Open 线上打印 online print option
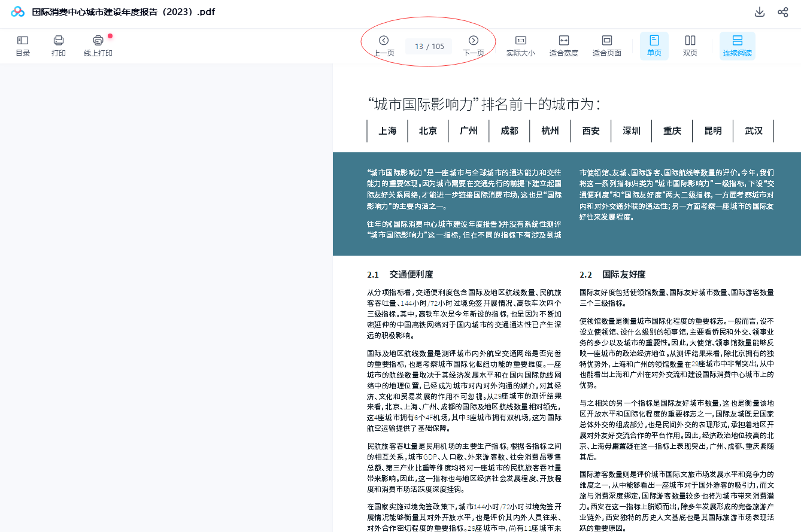The height and width of the screenshot is (532, 801). (x=98, y=45)
